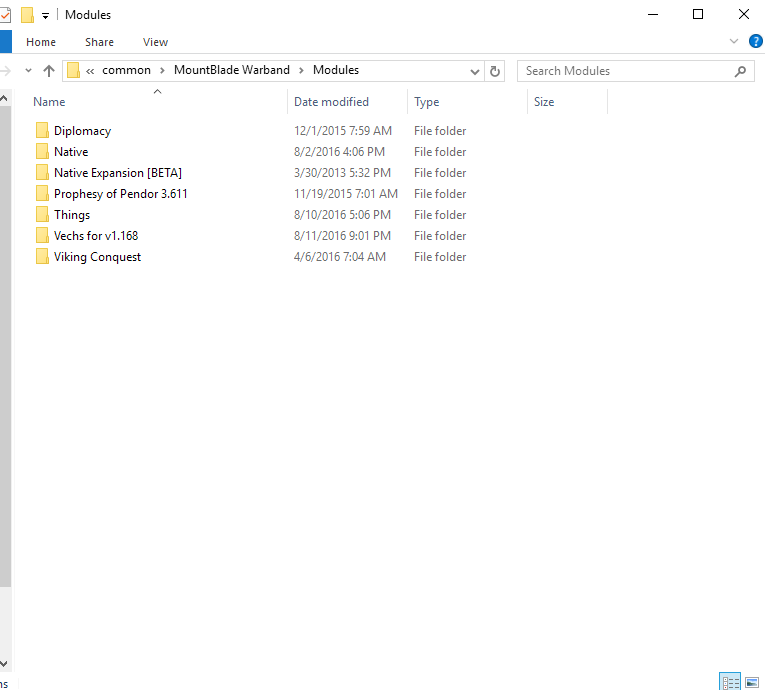Click the navigation pane scrollbar thumb

coord(5,346)
